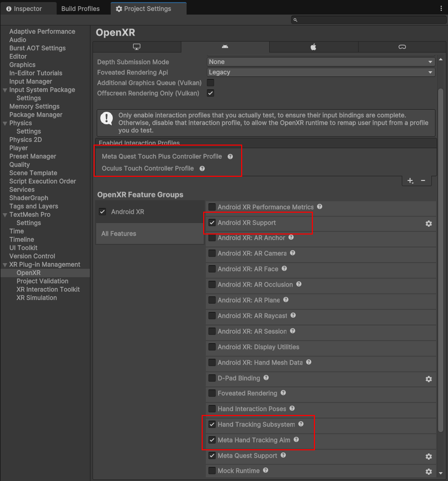This screenshot has width=448, height=481.
Task: Open Meta Quest Support settings gear
Action: click(x=428, y=457)
